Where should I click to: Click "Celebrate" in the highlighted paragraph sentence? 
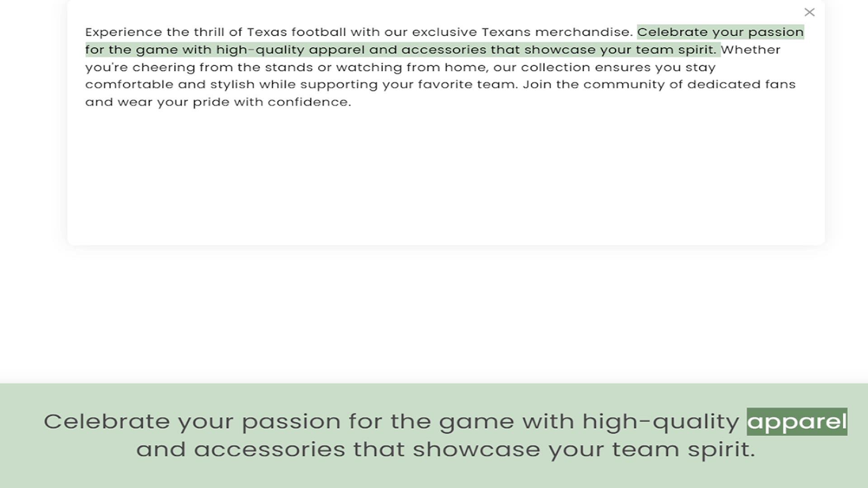click(672, 32)
